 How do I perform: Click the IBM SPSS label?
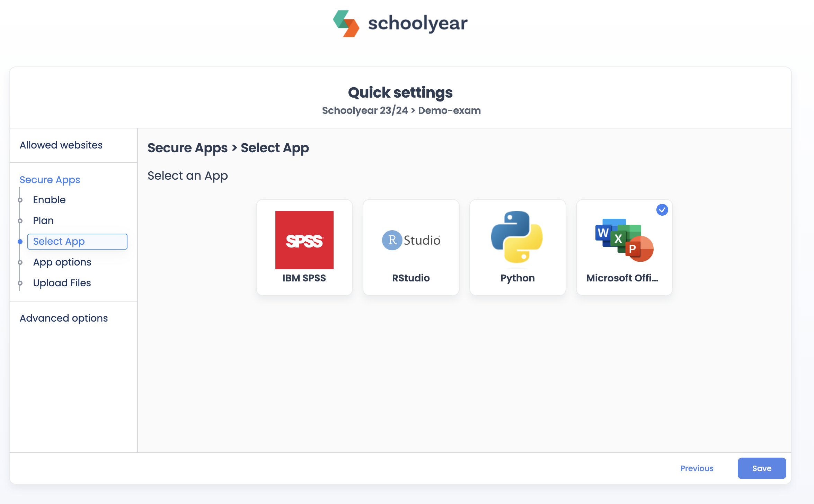click(x=304, y=278)
